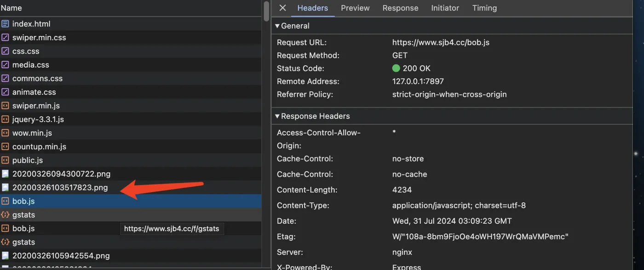The height and width of the screenshot is (270, 644).
Task: Open the Response tab
Action: pos(400,8)
